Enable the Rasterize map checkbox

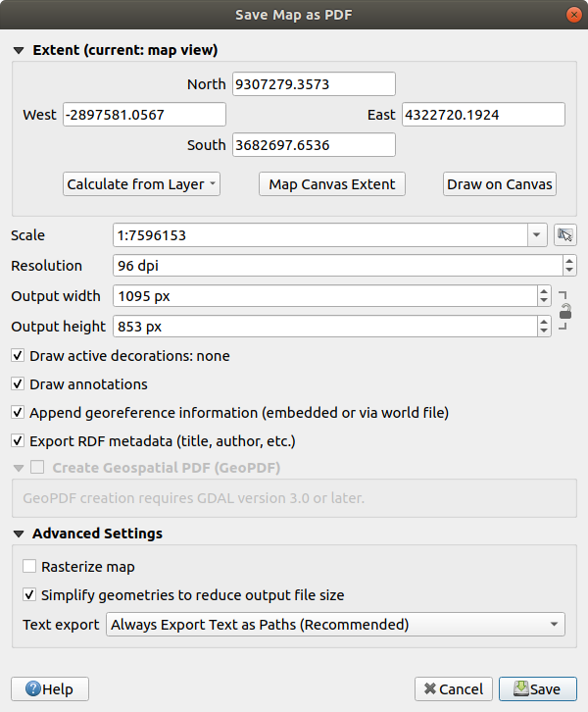[29, 567]
